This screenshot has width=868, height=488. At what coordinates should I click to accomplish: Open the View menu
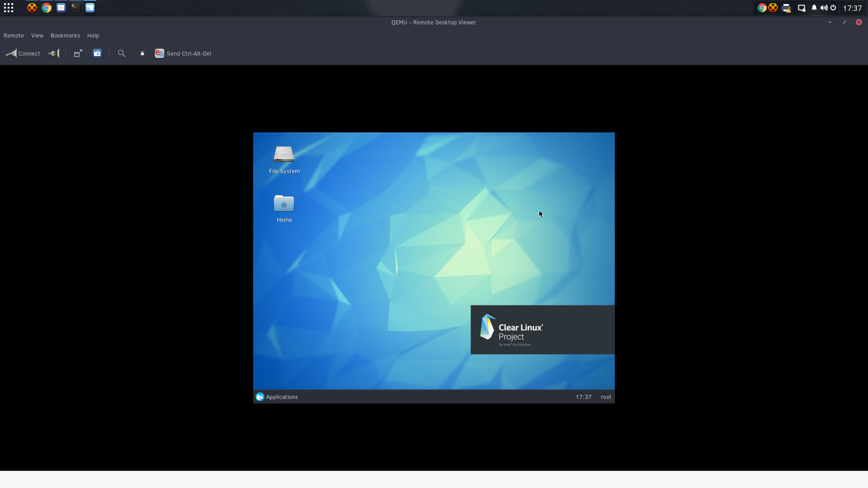37,35
